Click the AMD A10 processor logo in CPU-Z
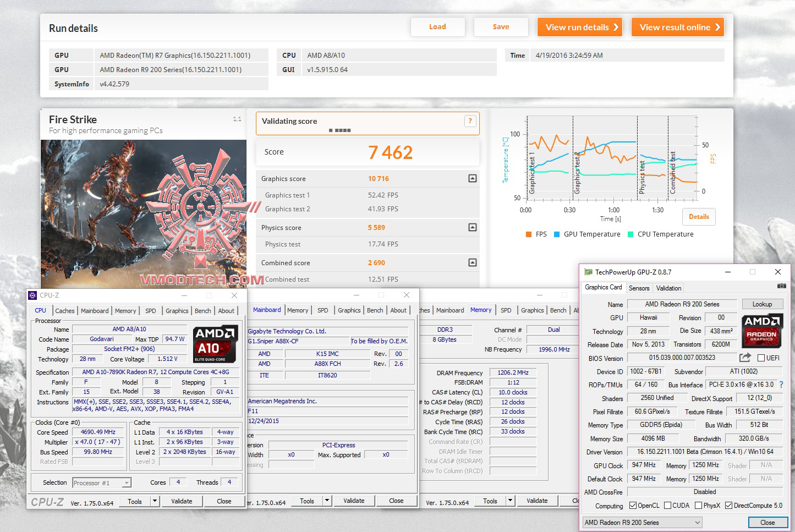795x532 pixels. (216, 344)
